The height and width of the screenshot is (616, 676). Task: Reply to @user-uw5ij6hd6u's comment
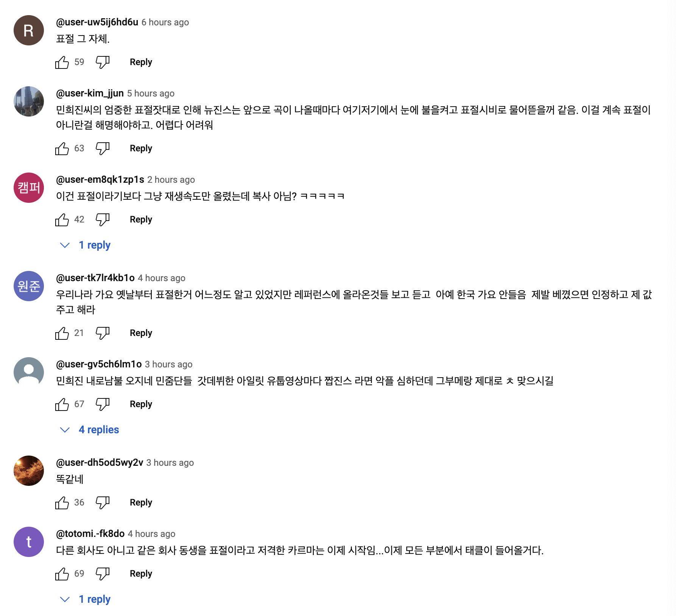coord(141,62)
